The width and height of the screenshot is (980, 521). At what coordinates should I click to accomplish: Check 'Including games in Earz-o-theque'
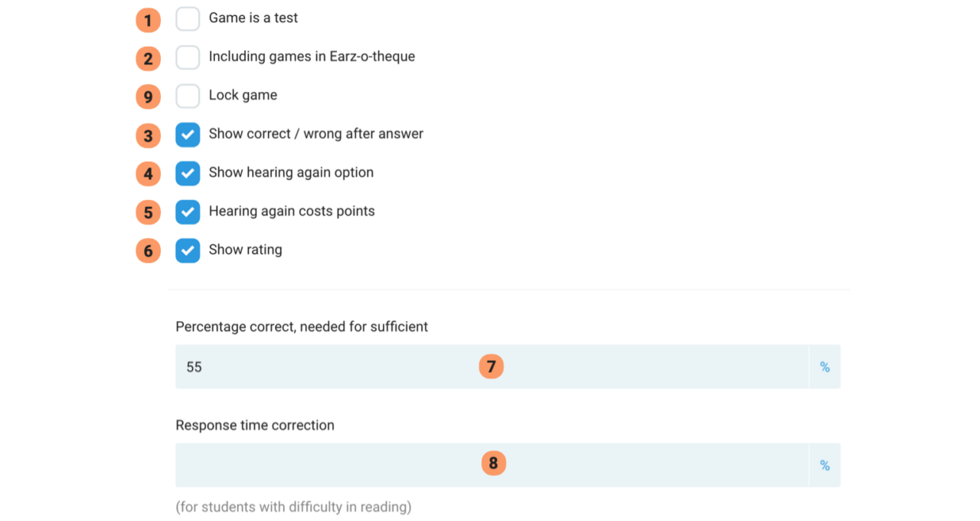188,57
